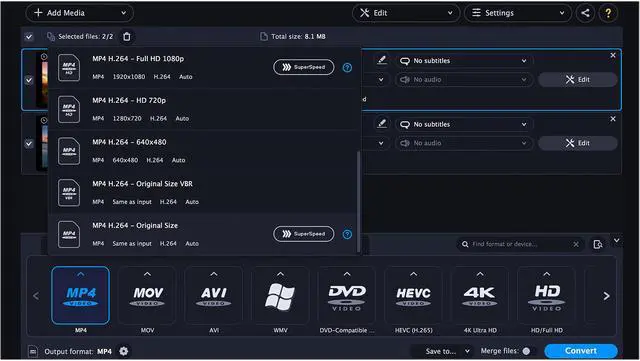Viewport: 640px width, 361px height.
Task: Select the AVI video format icon
Action: tap(214, 295)
